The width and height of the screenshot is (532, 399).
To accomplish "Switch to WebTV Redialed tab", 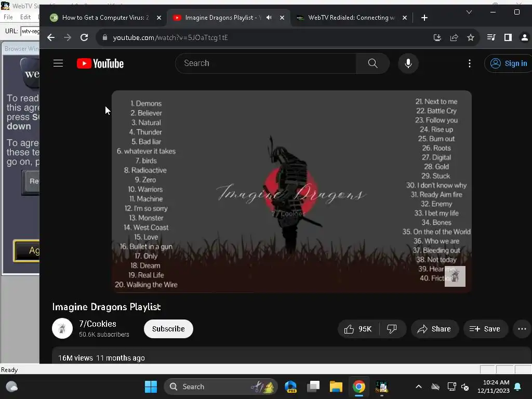I will [351, 18].
